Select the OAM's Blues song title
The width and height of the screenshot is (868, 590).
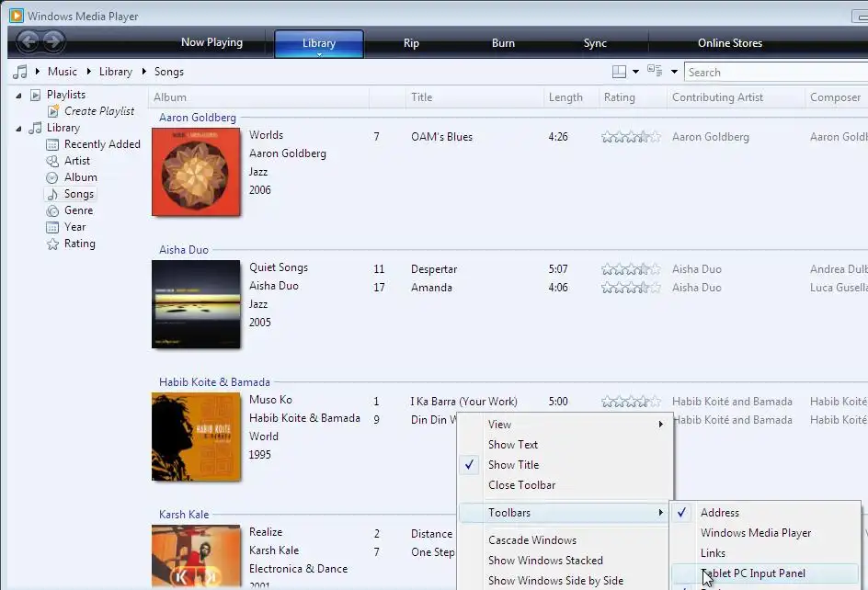click(x=441, y=137)
